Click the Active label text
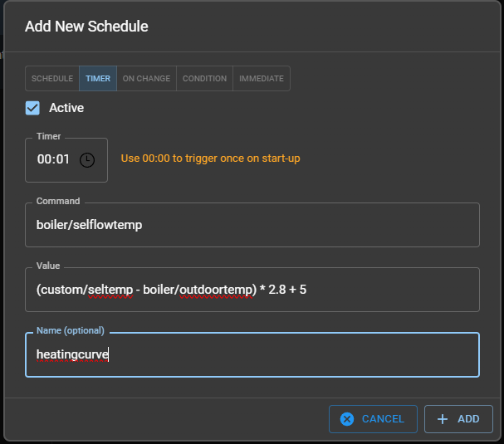 pyautogui.click(x=66, y=108)
